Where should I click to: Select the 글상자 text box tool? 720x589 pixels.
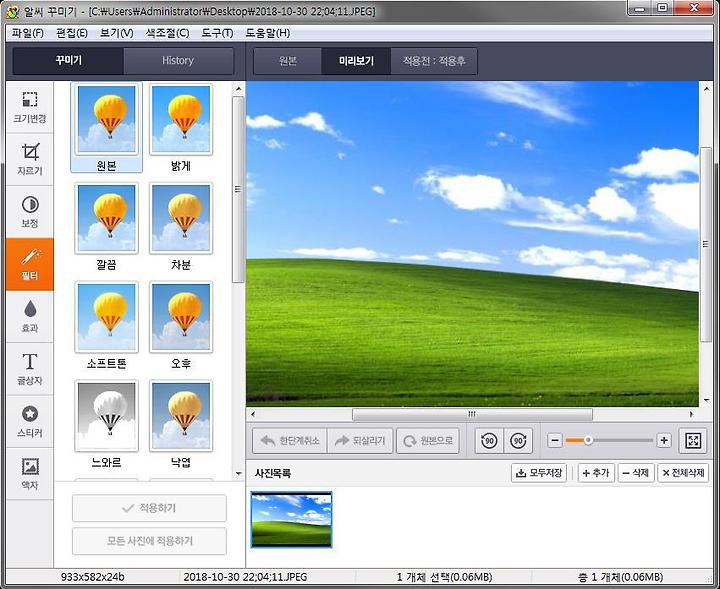coord(30,369)
